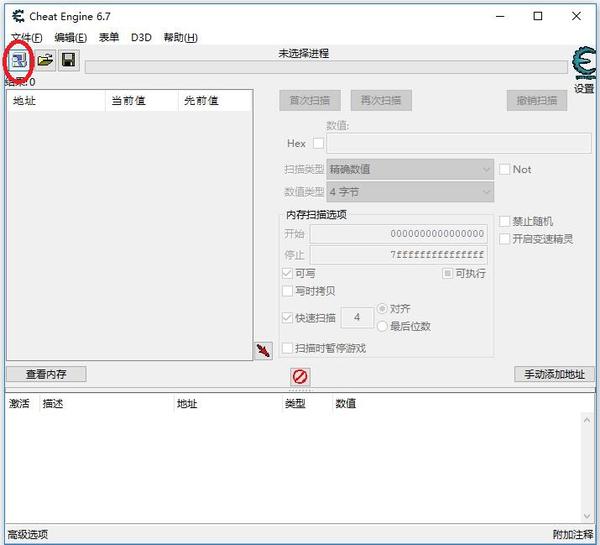Screen dimensions: 600x545
Task: Toggle the 写时拷贝 checkbox
Action: tap(287, 291)
